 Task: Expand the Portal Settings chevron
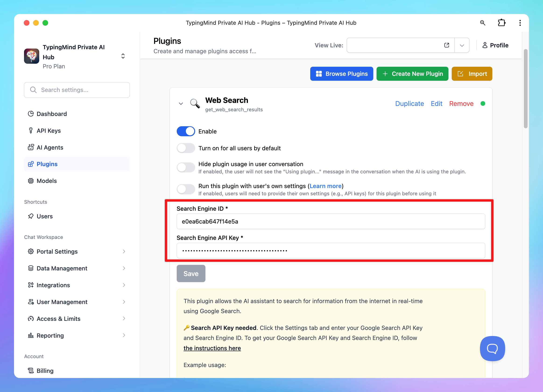124,252
